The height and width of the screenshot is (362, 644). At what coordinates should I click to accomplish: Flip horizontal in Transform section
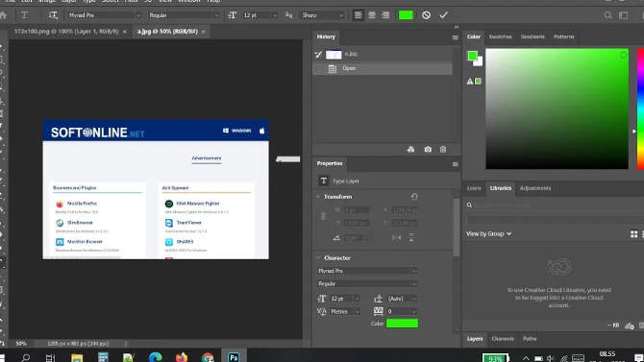[x=397, y=237]
